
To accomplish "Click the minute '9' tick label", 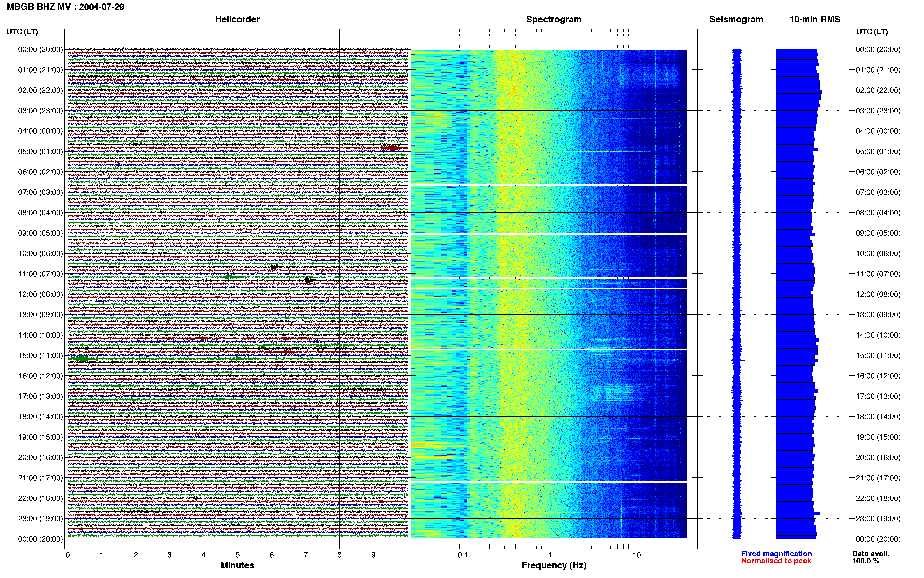I will (x=373, y=555).
